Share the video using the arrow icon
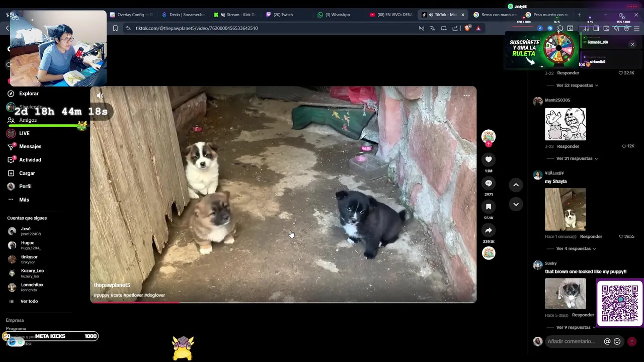 click(488, 230)
